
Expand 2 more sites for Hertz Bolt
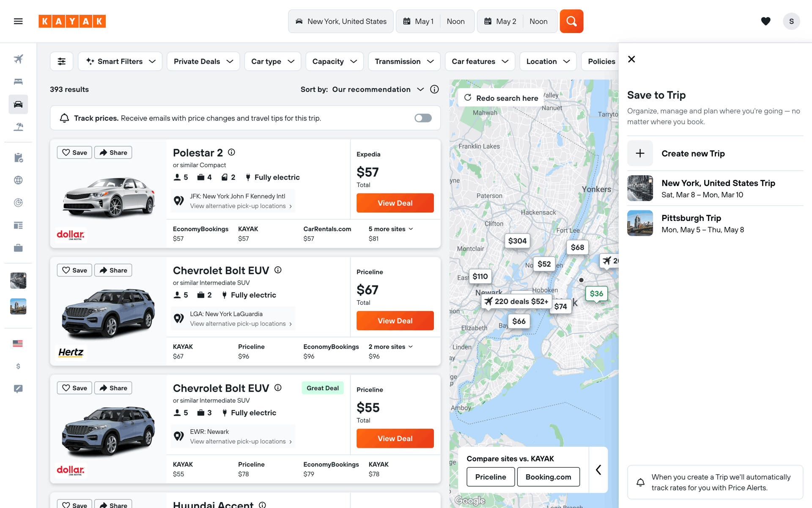(391, 347)
